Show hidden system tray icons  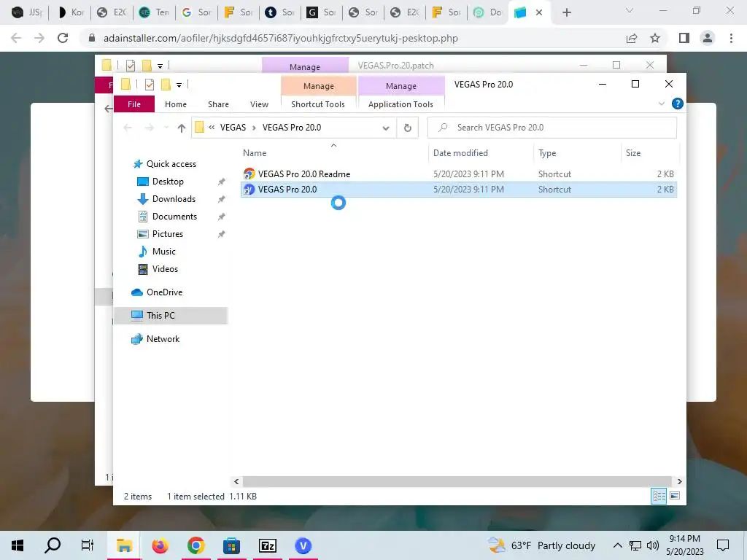click(x=617, y=545)
